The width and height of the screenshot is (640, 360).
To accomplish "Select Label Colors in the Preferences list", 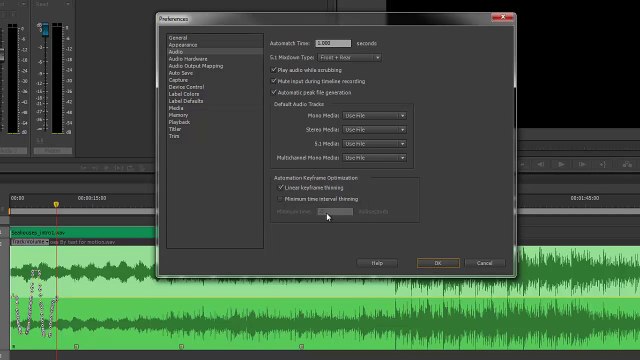I will coord(184,94).
